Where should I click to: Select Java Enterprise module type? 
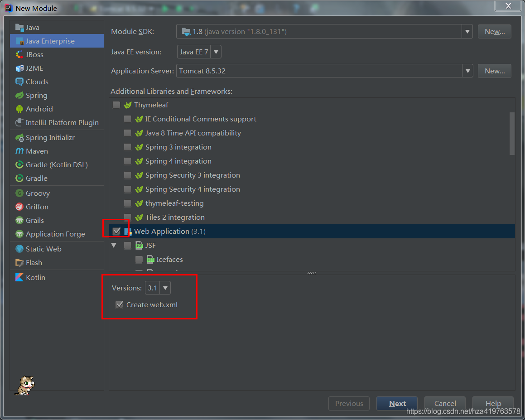57,41
